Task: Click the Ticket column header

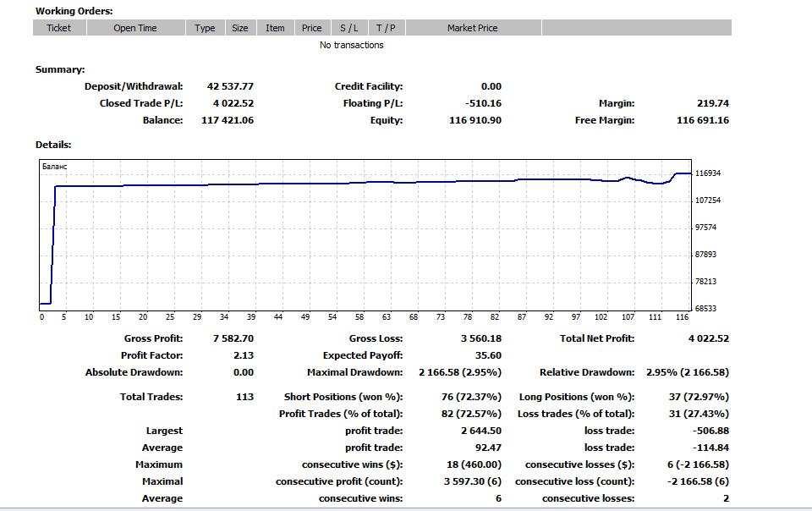Action: [58, 28]
